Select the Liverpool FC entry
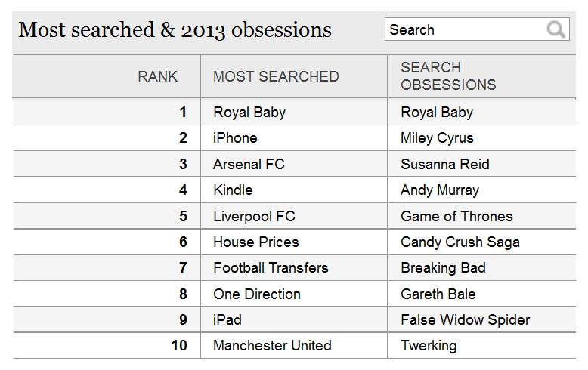The width and height of the screenshot is (588, 370). [254, 217]
